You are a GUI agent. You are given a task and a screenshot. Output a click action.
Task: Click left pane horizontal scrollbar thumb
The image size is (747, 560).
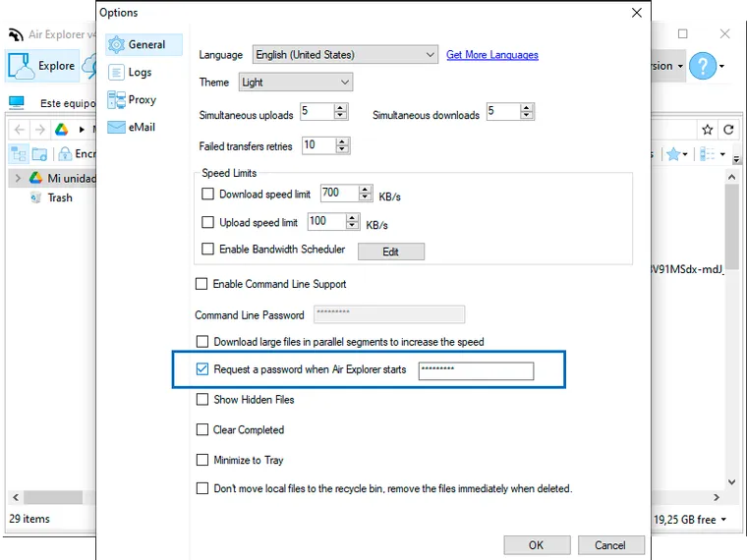(x=53, y=497)
